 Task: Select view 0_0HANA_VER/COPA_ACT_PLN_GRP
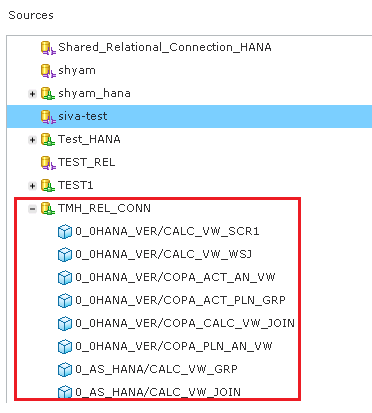(180, 300)
